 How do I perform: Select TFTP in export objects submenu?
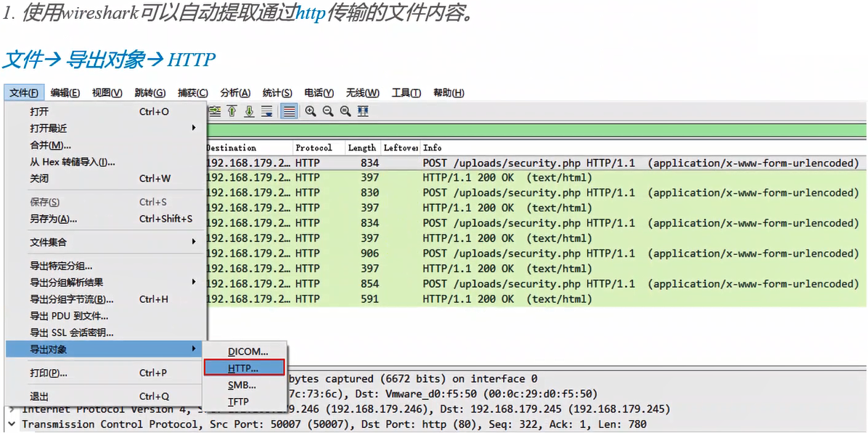pos(245,402)
